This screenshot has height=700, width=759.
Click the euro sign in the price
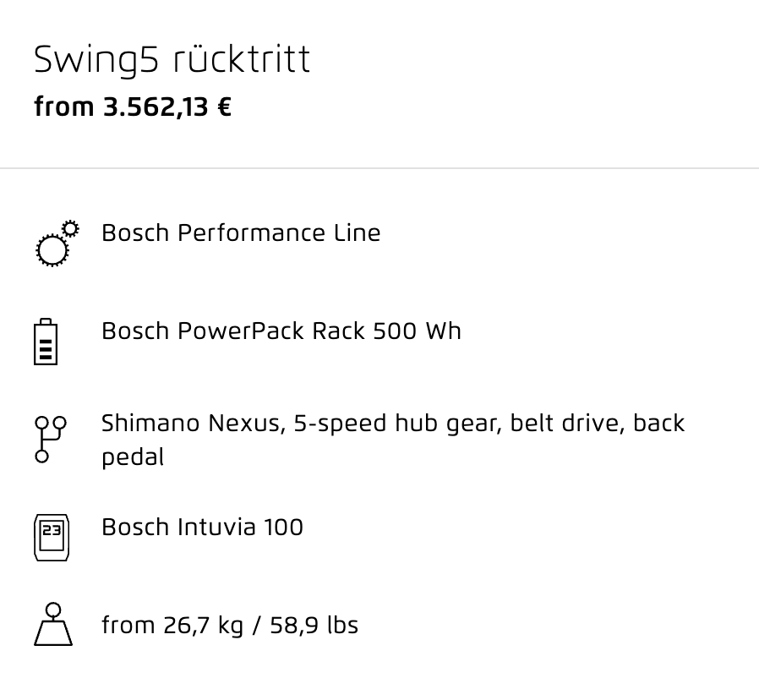(225, 107)
